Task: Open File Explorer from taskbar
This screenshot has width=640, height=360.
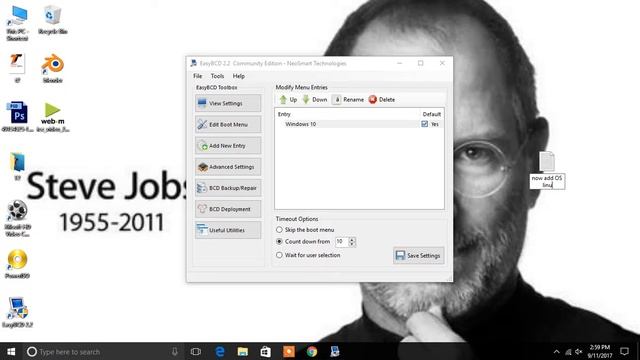Action: click(242, 351)
